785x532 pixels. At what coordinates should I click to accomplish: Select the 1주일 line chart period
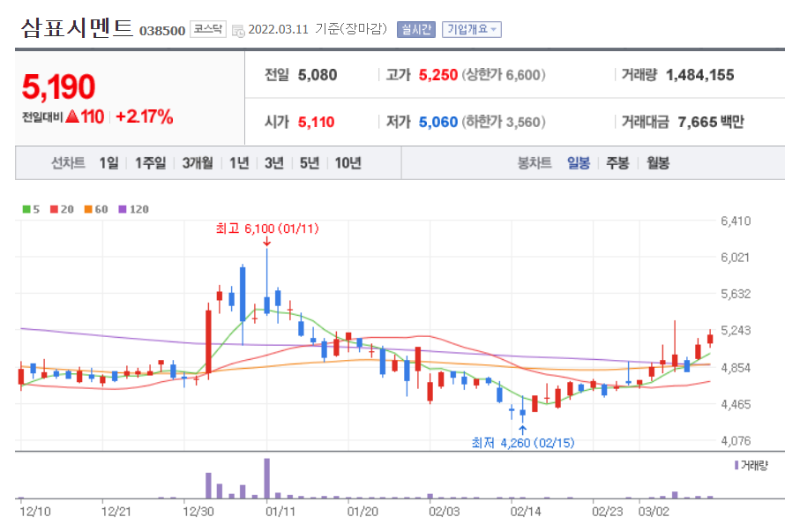[150, 163]
